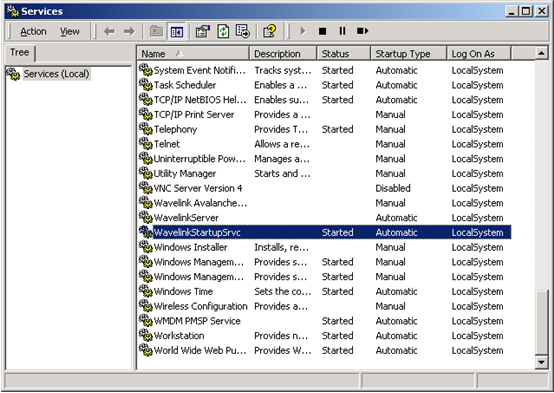Click the Disabled startup type of VNC Server

click(393, 188)
